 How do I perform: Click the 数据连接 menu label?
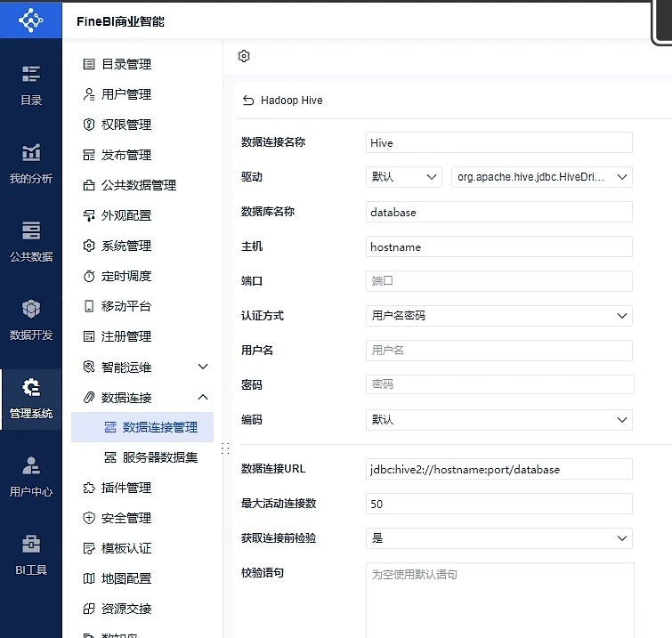[x=126, y=398]
